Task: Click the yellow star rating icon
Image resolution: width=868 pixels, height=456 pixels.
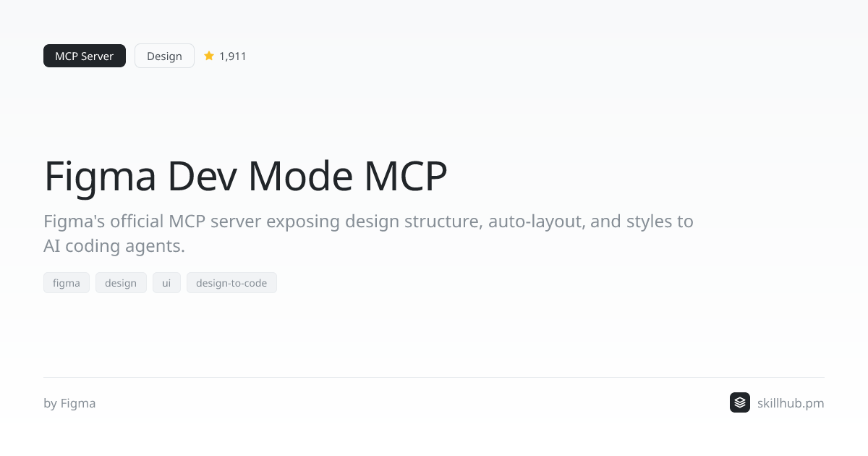Action: point(209,56)
